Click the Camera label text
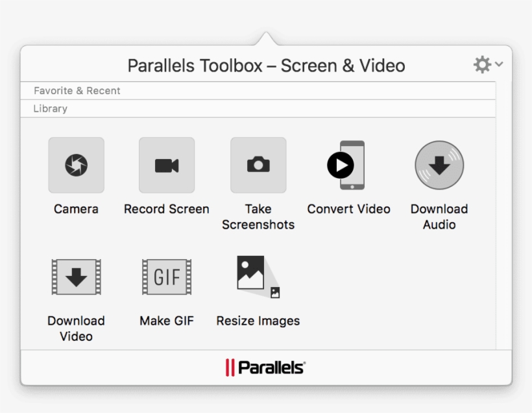This screenshot has width=532, height=413. [x=76, y=209]
